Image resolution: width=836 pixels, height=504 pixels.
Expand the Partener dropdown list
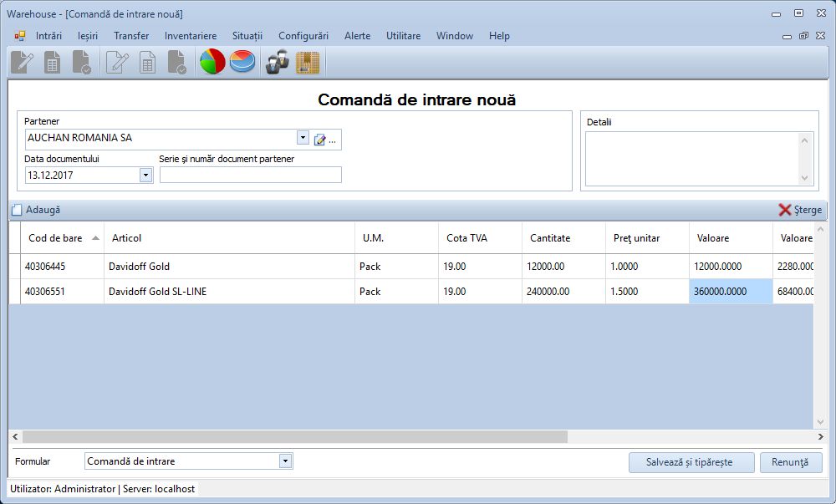[303, 138]
